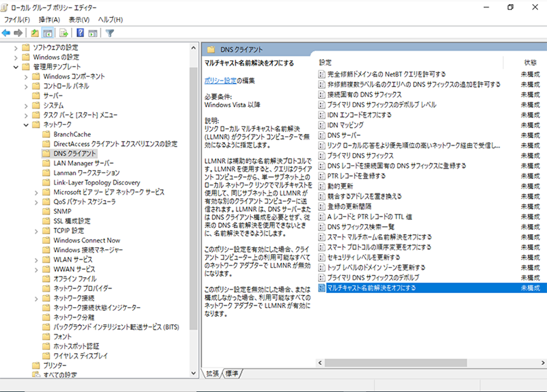Viewport: 547px width, 392px height.
Task: Collapse the ネットワーク node
Action: pyautogui.click(x=26, y=125)
